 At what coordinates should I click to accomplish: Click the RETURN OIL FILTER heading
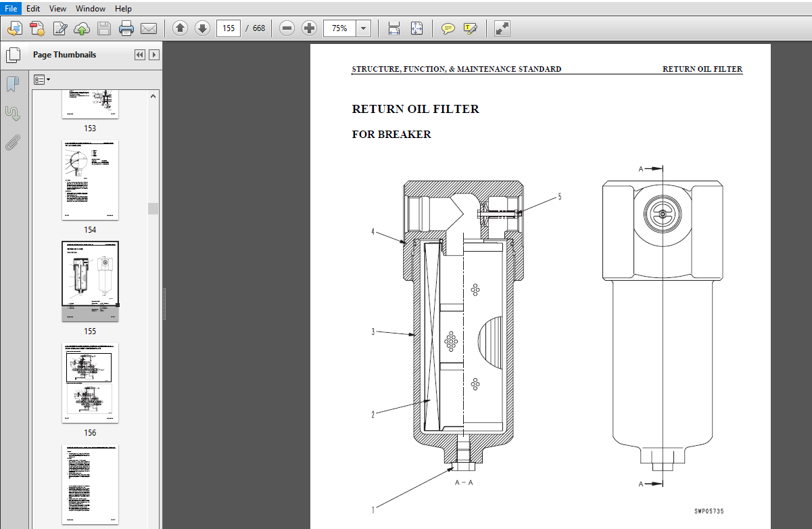415,109
